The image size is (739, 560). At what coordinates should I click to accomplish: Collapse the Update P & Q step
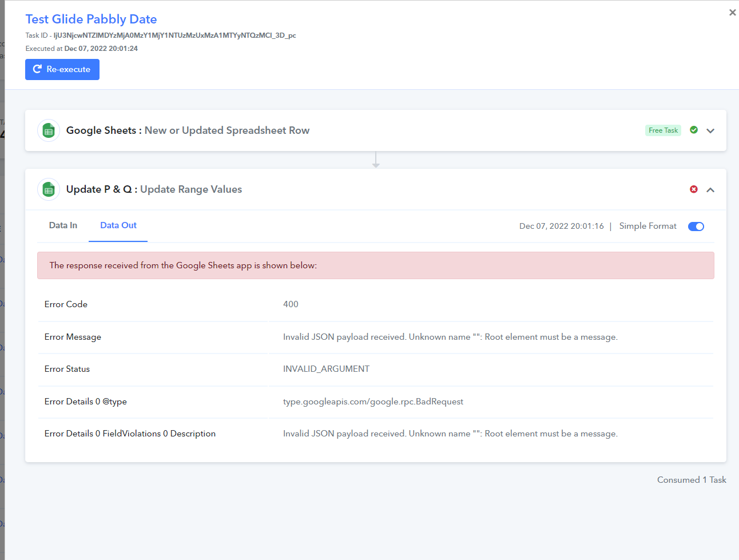pos(710,189)
